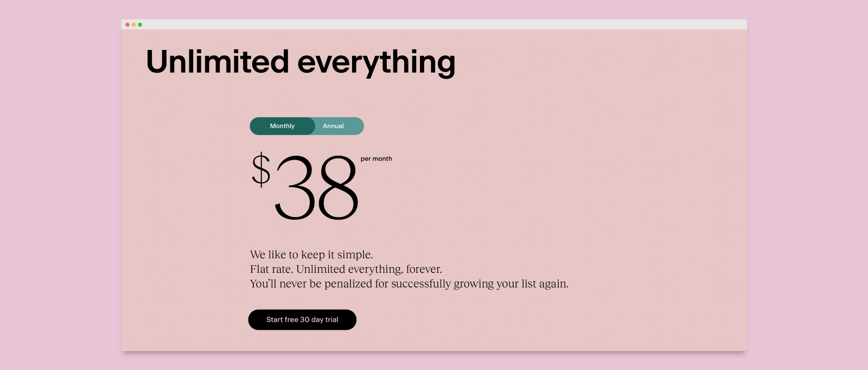Click the sentence "We like to keep it simple."

(x=311, y=254)
